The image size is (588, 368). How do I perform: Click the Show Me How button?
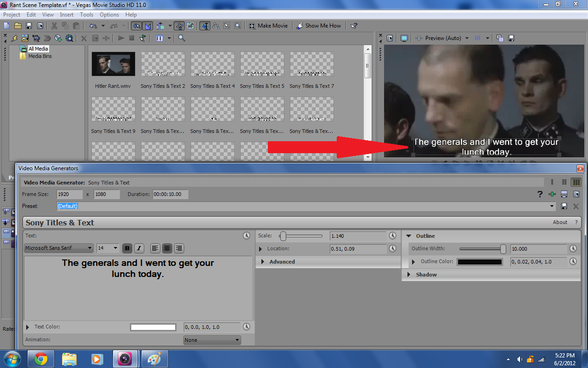coord(319,26)
